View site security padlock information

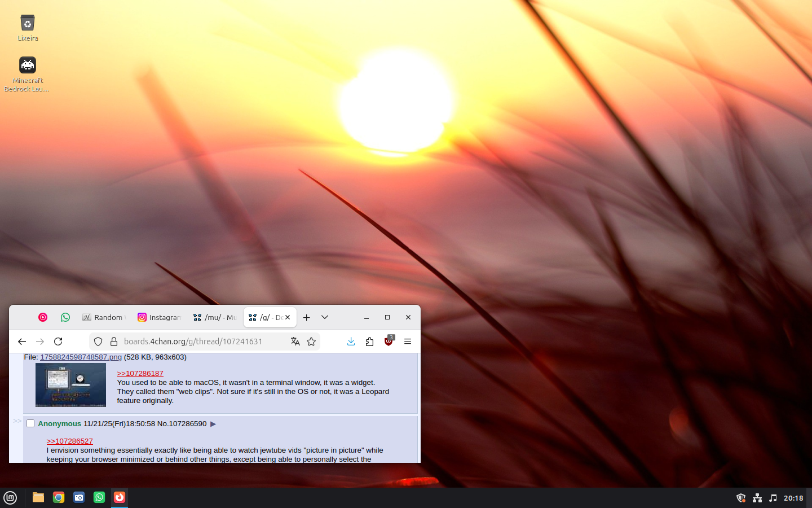coord(113,341)
